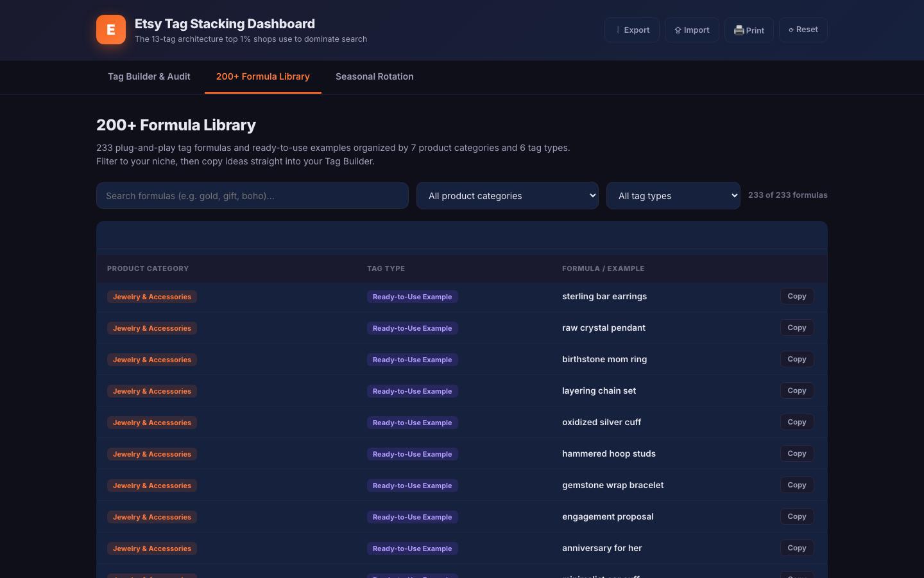
Task: Copy the oxidized silver cuff formula
Action: tap(797, 422)
